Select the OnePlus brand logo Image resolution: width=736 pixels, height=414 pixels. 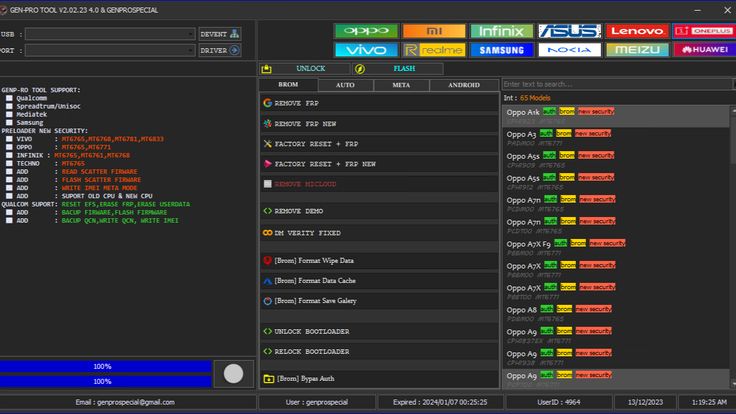[704, 31]
